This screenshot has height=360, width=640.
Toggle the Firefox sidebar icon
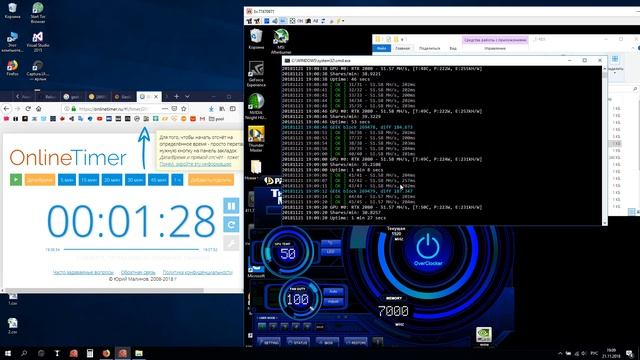[x=233, y=109]
